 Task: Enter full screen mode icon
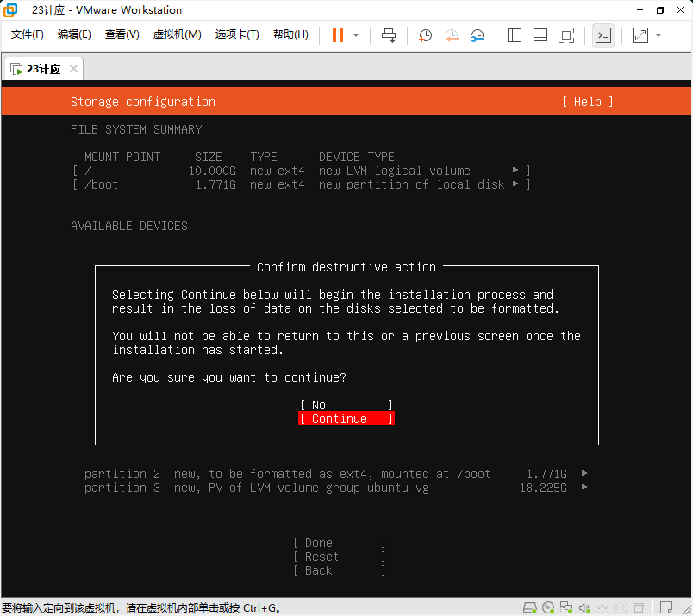point(566,35)
